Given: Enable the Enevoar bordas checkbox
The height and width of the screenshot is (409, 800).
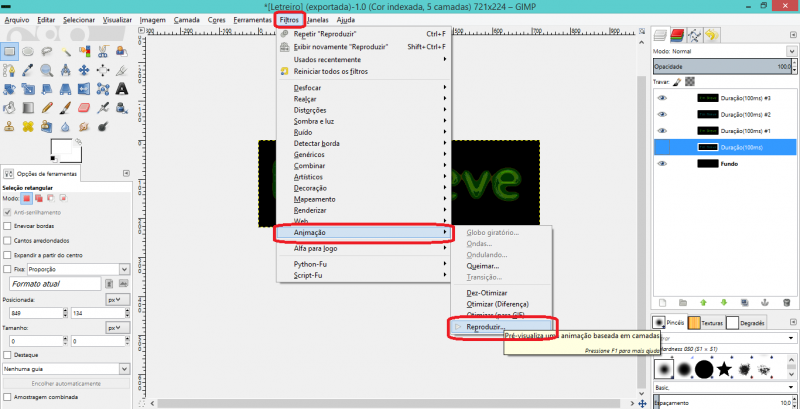Looking at the screenshot, I should pos(8,227).
